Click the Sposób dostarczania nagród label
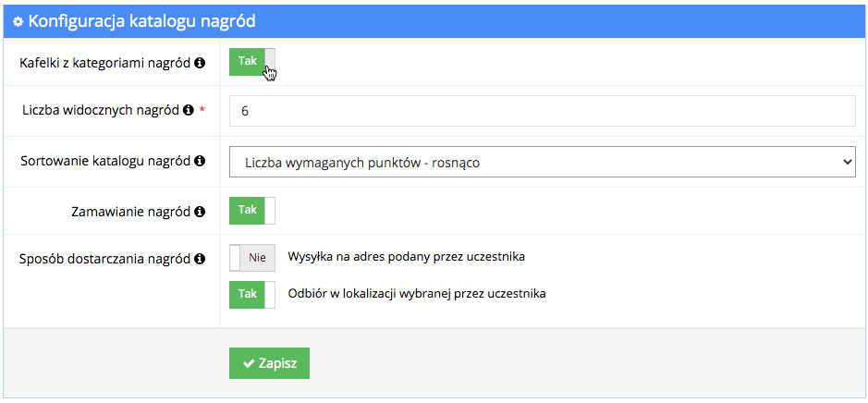The height and width of the screenshot is (403, 868). [x=104, y=259]
